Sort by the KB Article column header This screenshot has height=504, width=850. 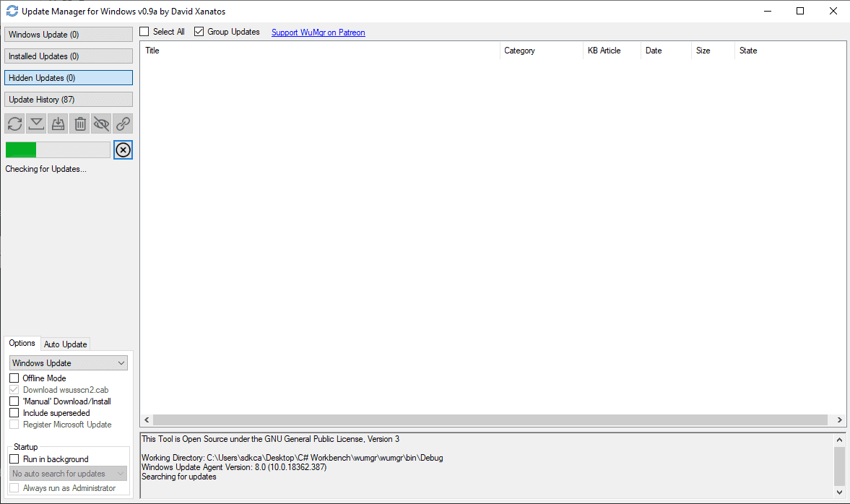coord(612,51)
